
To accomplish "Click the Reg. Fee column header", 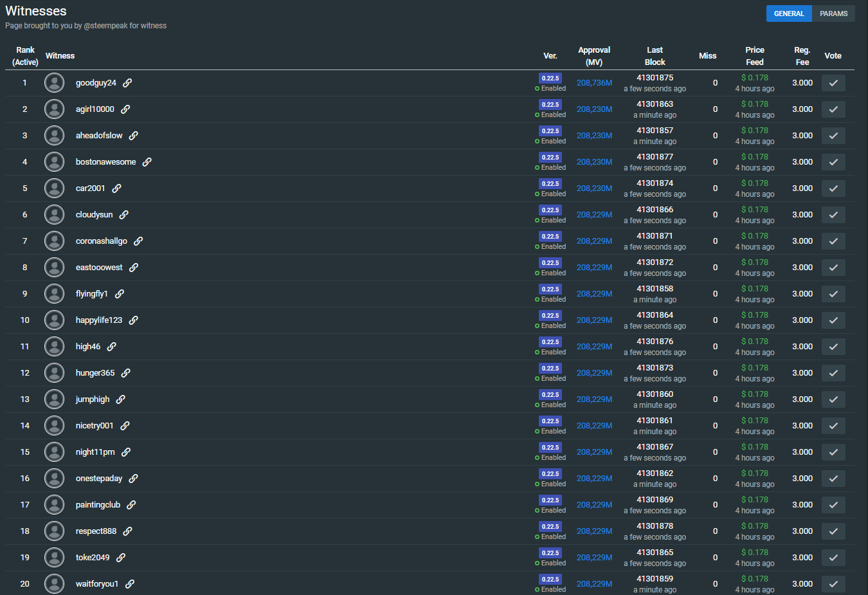I will click(x=802, y=56).
